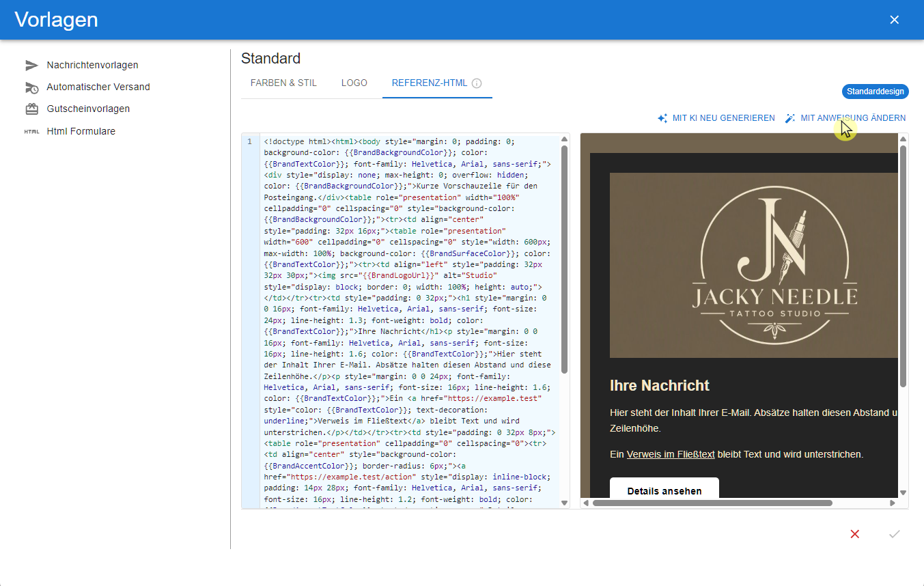Viewport: 924px width, 586px height.
Task: Click the gift card icon beside Gutscheinvorlagen
Action: pos(31,109)
